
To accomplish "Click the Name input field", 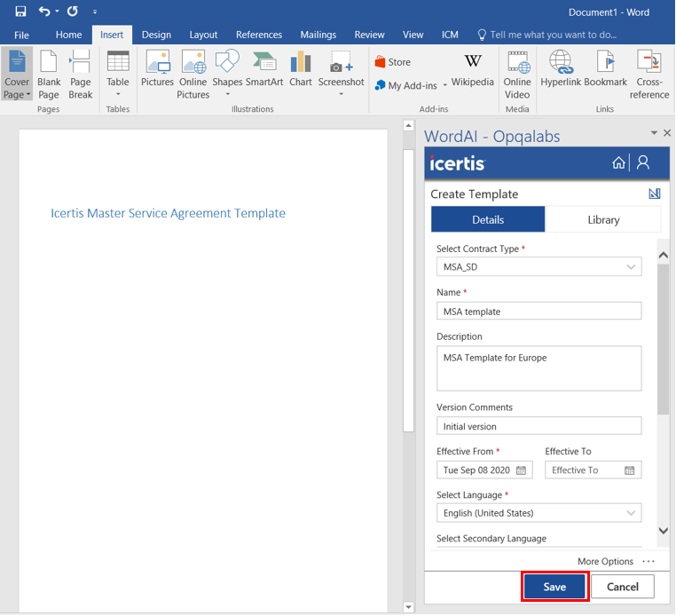I will pyautogui.click(x=538, y=312).
